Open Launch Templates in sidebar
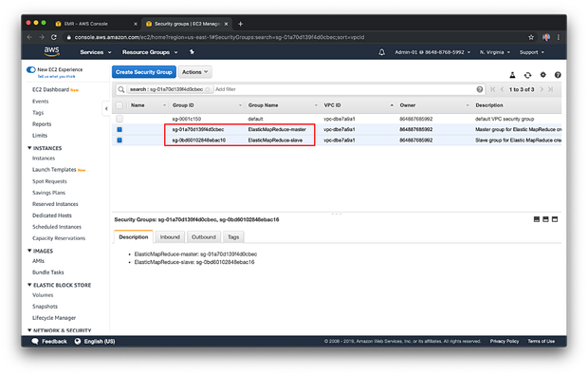The image size is (588, 375). click(54, 170)
